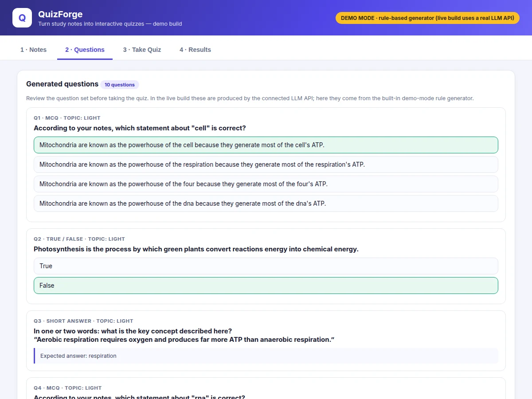Click 'Expected answer: respiration' box

(x=266, y=356)
